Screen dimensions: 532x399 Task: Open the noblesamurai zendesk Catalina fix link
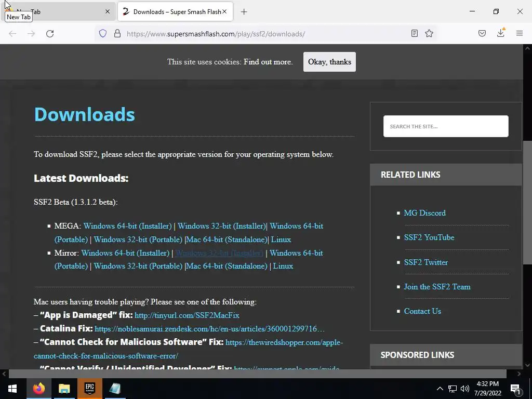click(210, 329)
